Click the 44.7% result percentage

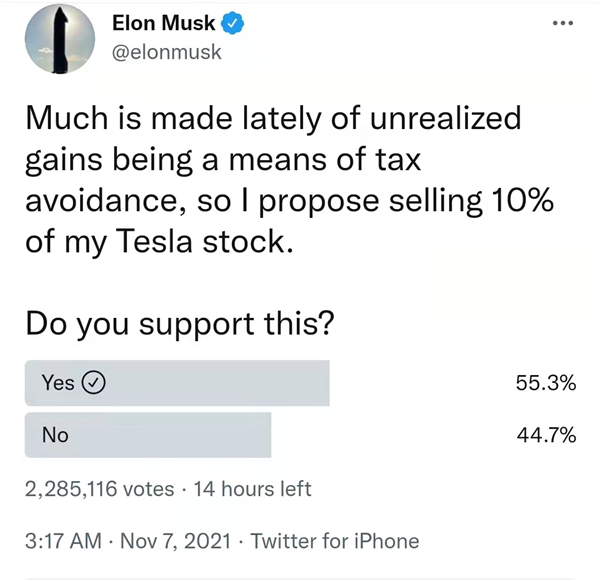(546, 435)
